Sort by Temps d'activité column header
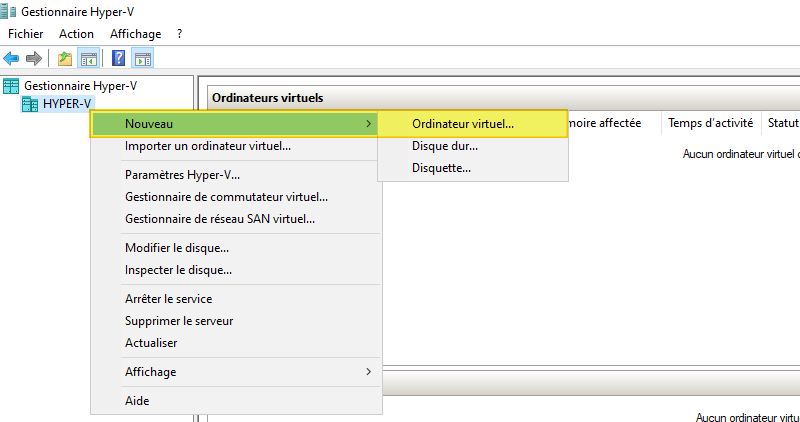Viewport: 800px width, 422px height. click(x=710, y=124)
